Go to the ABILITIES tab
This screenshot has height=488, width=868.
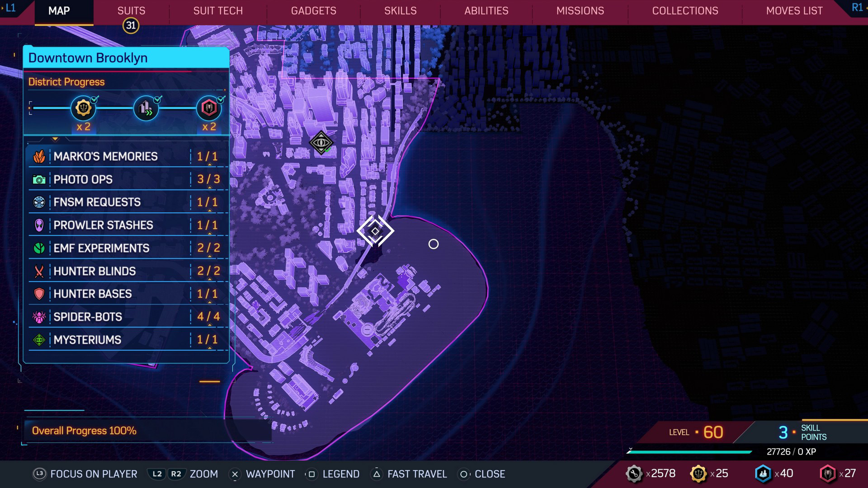[x=486, y=11]
